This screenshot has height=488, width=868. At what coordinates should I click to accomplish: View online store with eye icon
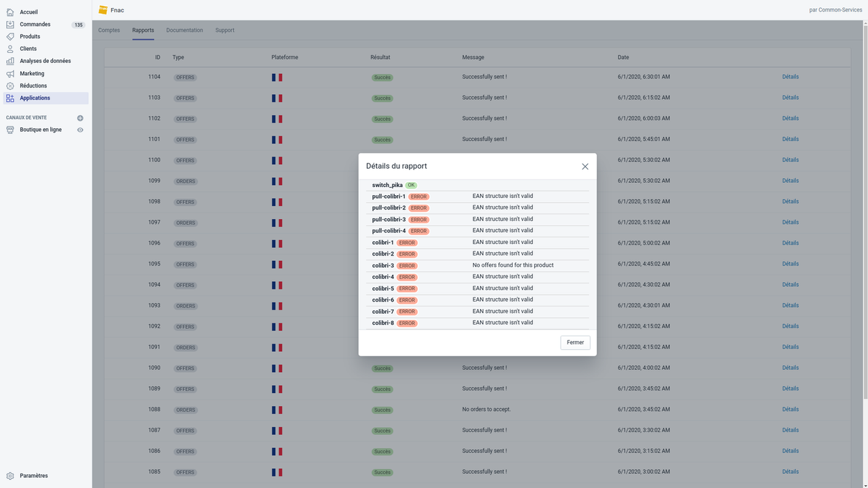tap(80, 129)
